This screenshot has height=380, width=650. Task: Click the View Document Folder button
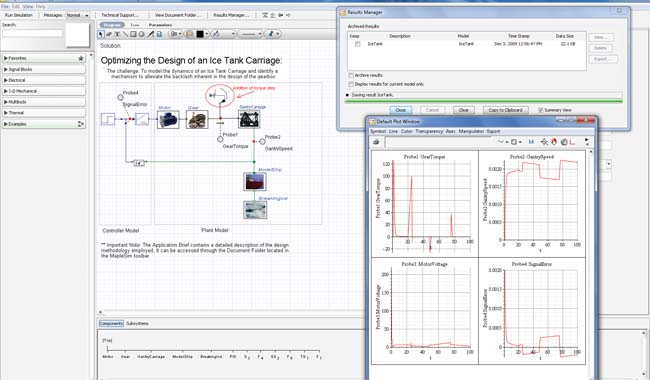(x=177, y=15)
